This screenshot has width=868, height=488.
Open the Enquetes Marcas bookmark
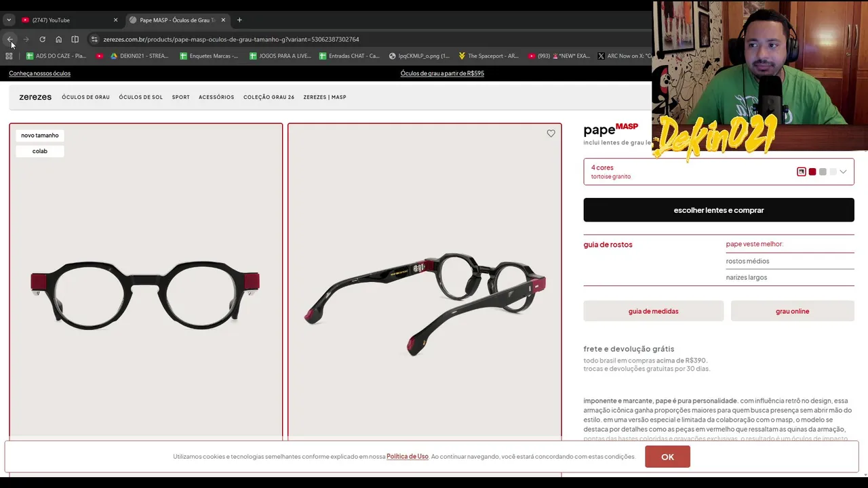(x=210, y=56)
